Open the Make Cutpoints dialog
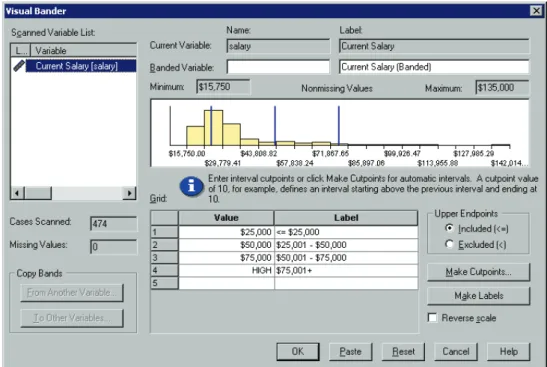Viewport: 547px width, 367px height. [x=478, y=272]
